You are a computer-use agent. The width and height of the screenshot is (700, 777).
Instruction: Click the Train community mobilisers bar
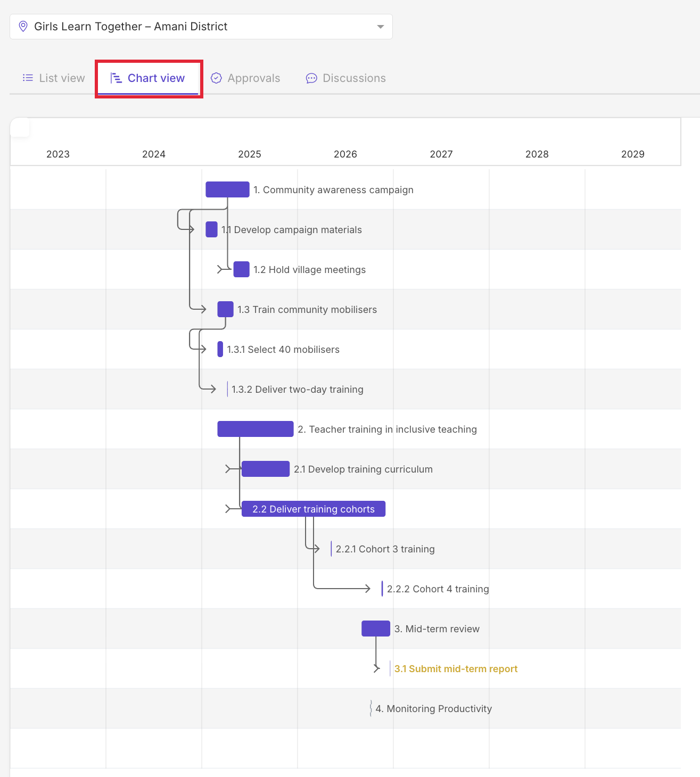point(226,309)
